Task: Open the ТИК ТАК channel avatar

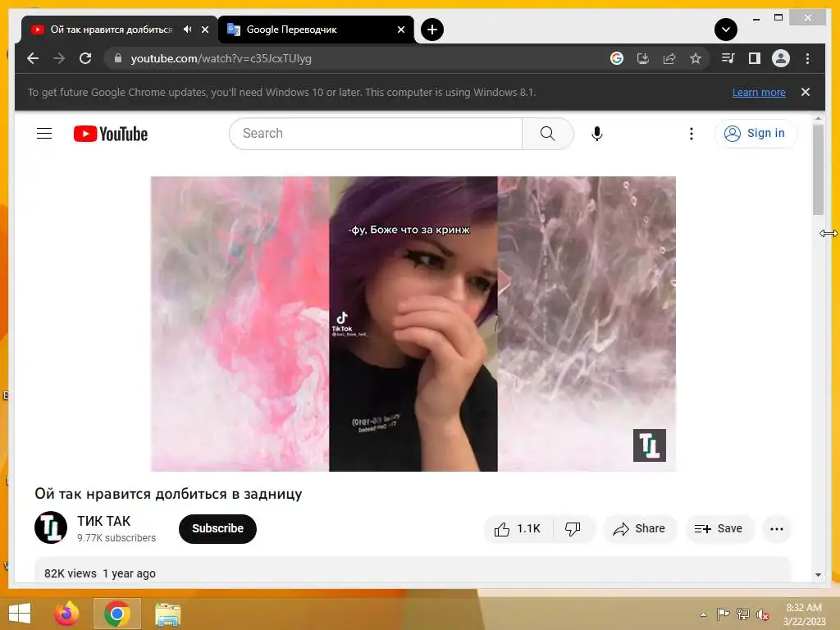Action: point(51,527)
